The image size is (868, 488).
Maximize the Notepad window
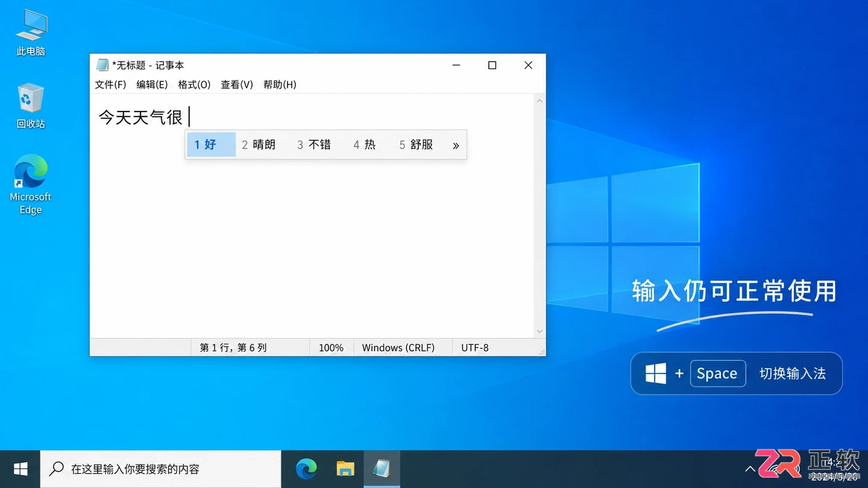coord(492,65)
